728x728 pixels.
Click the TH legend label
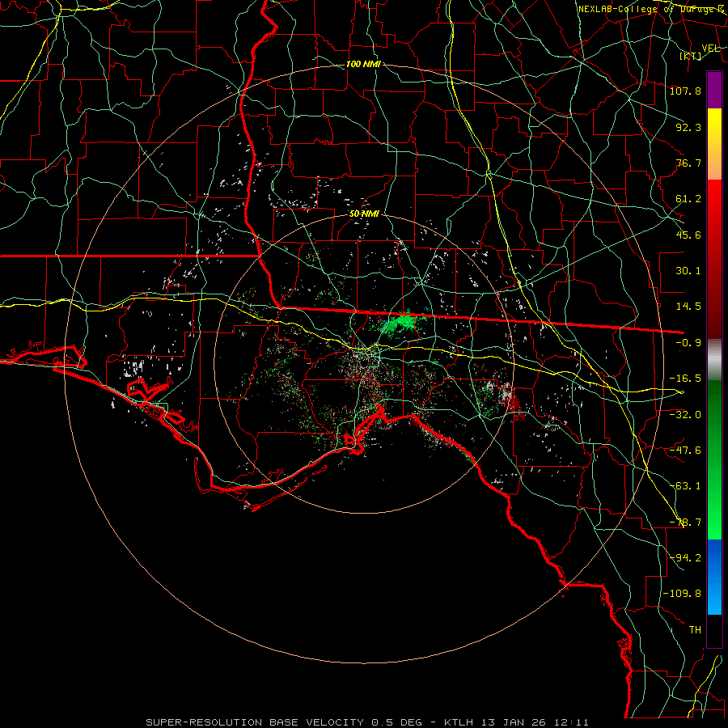point(695,630)
